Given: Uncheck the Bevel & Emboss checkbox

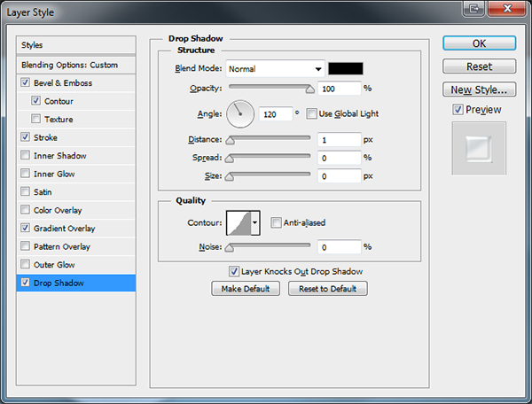Looking at the screenshot, I should coord(25,83).
